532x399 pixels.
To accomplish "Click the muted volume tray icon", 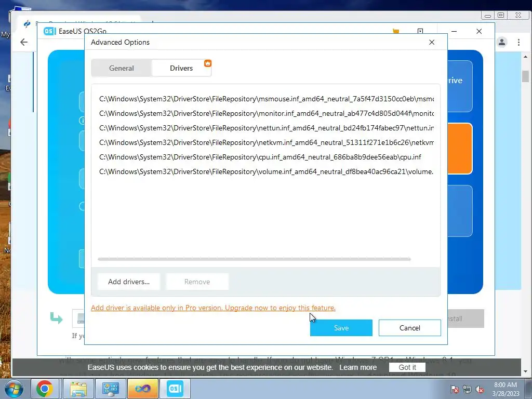I will [x=480, y=389].
